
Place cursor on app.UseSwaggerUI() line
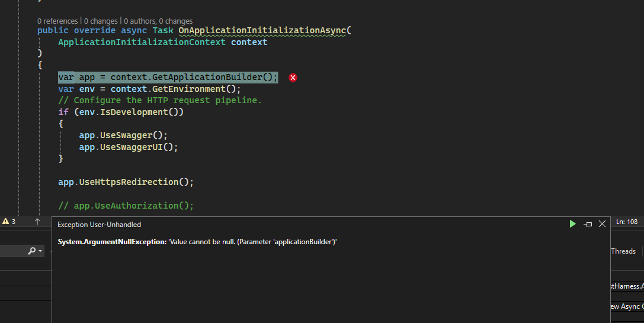click(129, 147)
